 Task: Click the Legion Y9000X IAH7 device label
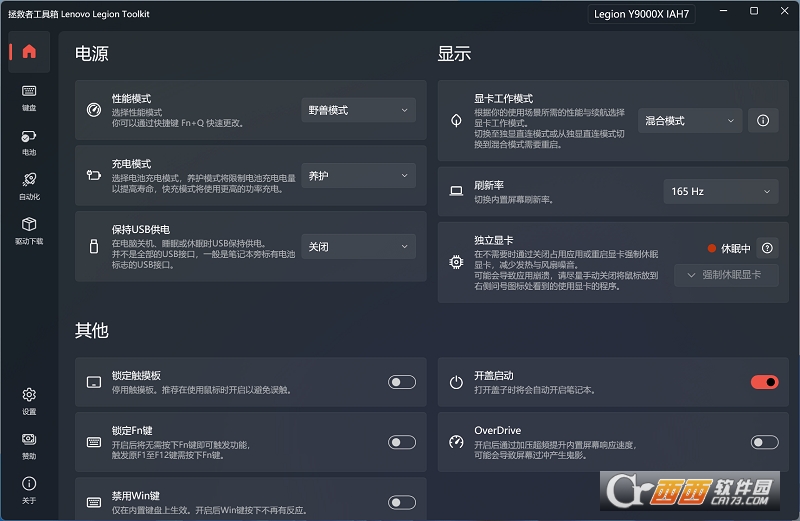click(641, 14)
